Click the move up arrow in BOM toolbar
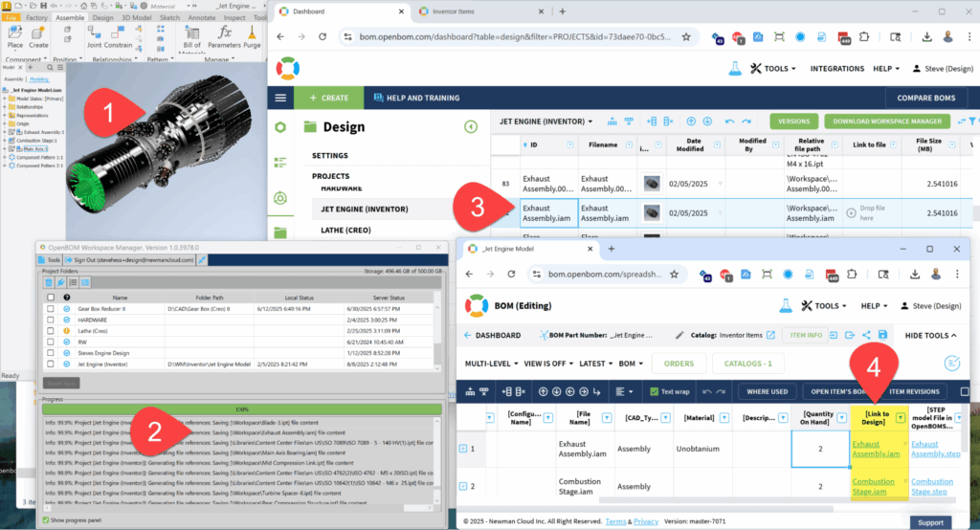Image resolution: width=980 pixels, height=530 pixels. (x=544, y=392)
